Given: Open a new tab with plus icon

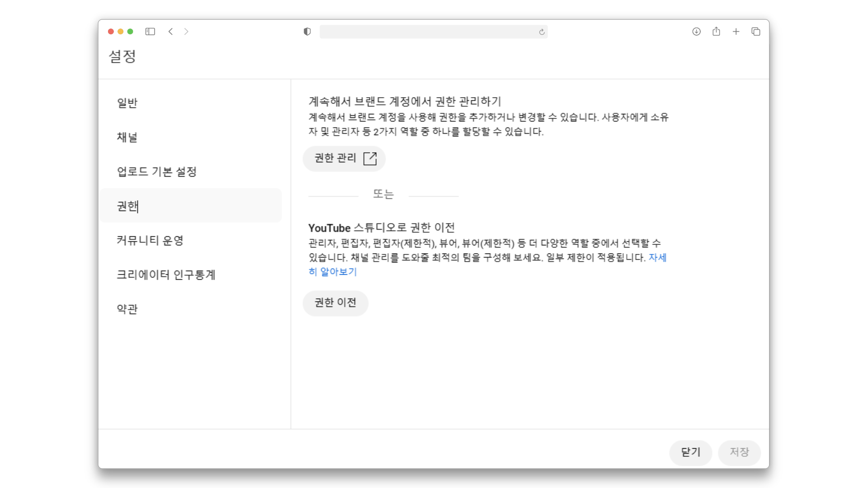Looking at the screenshot, I should [736, 32].
